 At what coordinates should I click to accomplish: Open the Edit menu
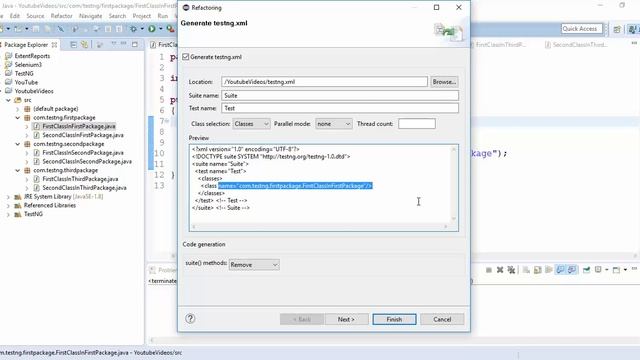(15, 16)
